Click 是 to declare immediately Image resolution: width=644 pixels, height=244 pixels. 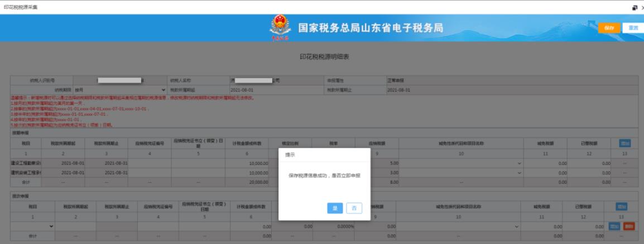335,208
